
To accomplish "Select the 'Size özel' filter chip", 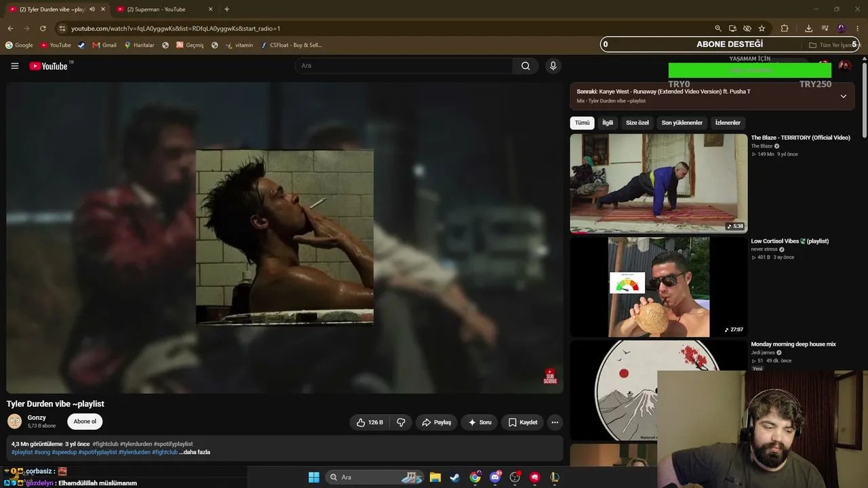I will [x=637, y=123].
